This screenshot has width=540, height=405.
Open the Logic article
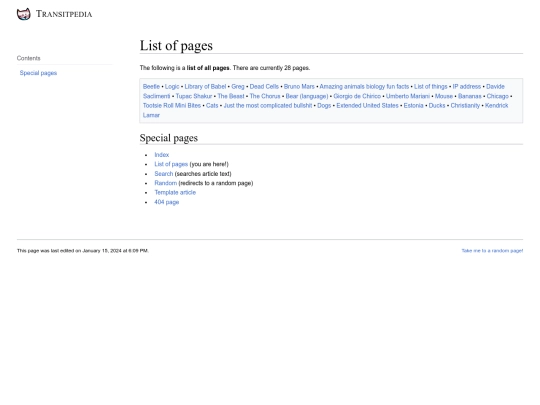[x=172, y=86]
